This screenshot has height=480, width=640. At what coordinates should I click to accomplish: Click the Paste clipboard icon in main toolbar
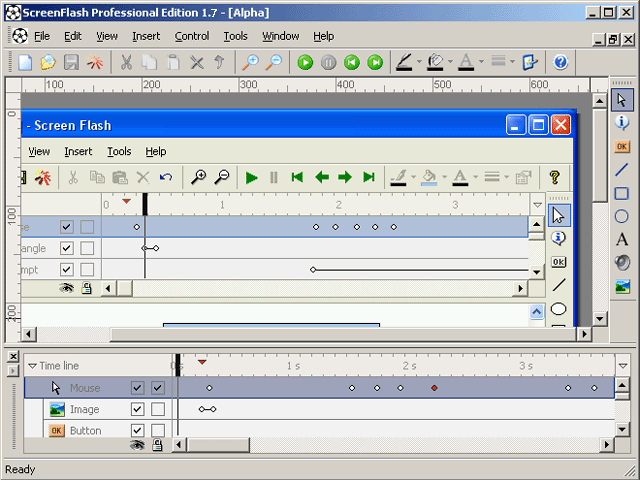coord(173,62)
